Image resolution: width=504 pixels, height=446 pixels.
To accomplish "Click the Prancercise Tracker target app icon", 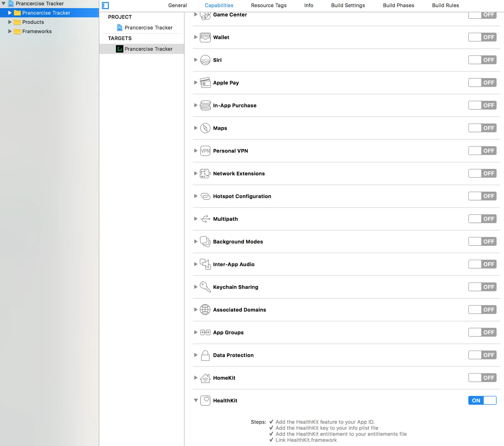I will [x=120, y=49].
